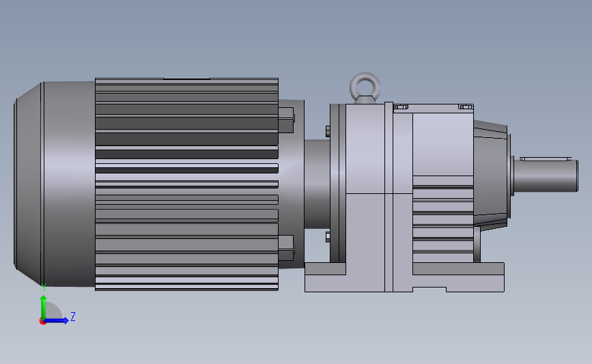Select the motor fan cover end cap
Viewport: 592px width, 364px height.
[x=54, y=184]
